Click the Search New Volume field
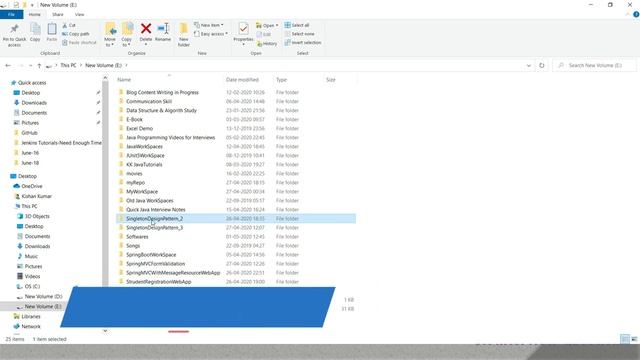 [x=595, y=65]
